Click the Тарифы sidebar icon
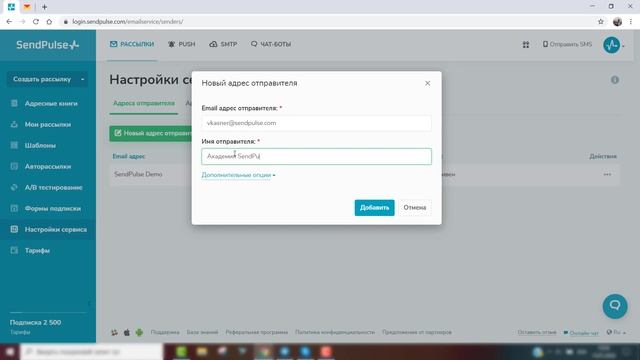 (x=14, y=250)
